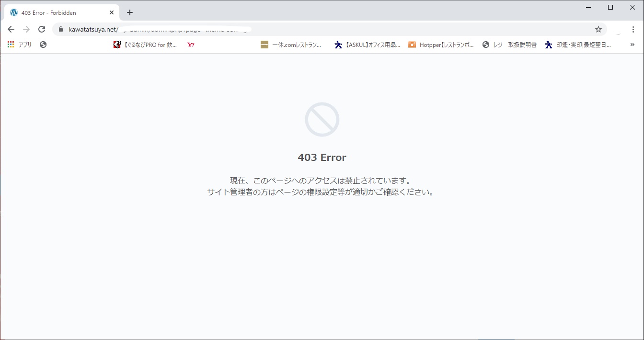Open the アプリ apps shortcut

pyautogui.click(x=20, y=45)
